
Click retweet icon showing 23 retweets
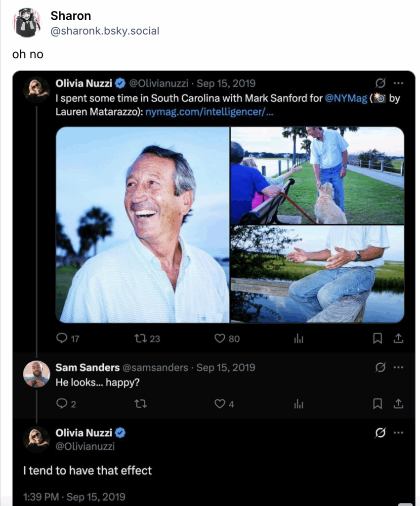[141, 338]
